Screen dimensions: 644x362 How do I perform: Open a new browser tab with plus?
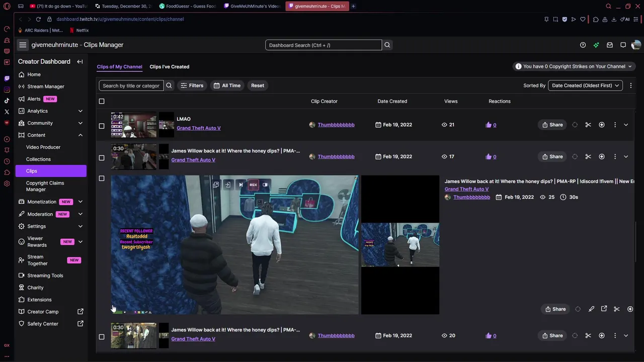pyautogui.click(x=353, y=6)
